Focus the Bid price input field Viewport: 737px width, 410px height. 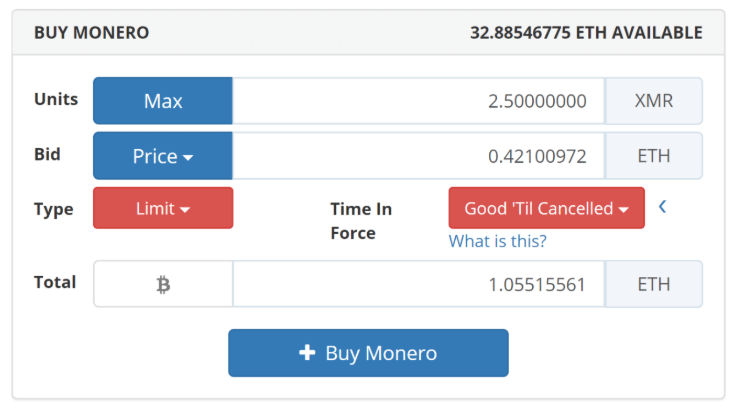418,156
